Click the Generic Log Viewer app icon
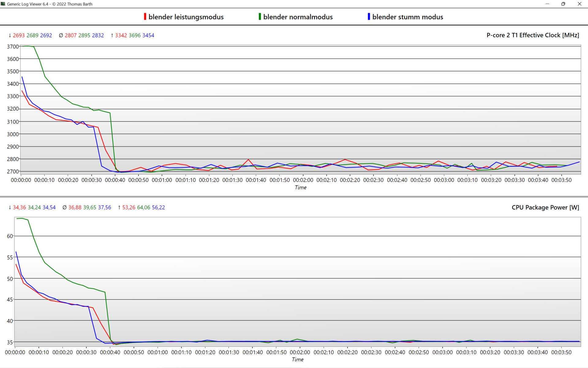Image resolution: width=588 pixels, height=368 pixels. pos(3,4)
